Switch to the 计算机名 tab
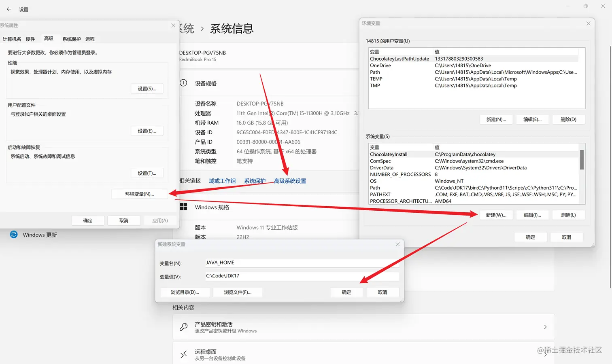The height and width of the screenshot is (364, 612). click(12, 39)
